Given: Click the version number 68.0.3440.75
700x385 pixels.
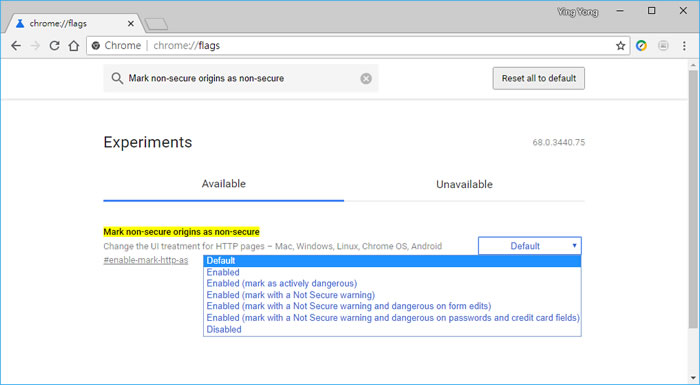Looking at the screenshot, I should pyautogui.click(x=558, y=142).
